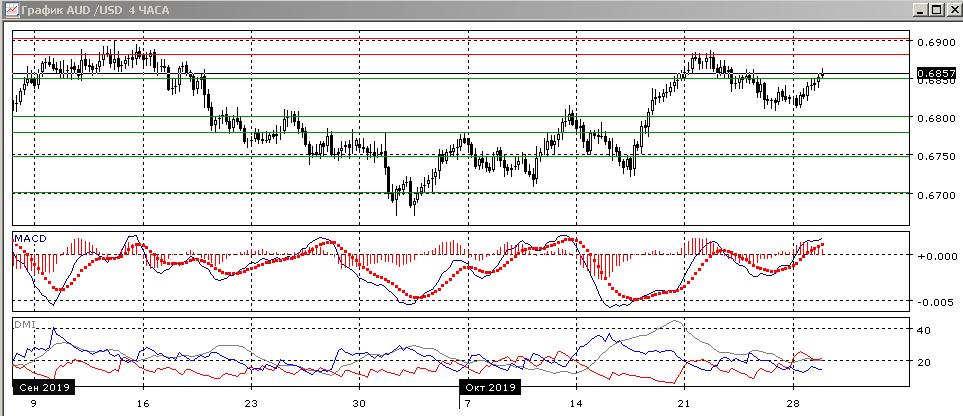Click the current price tag 0.6857
Screen dimensions: 963x416
click(936, 73)
